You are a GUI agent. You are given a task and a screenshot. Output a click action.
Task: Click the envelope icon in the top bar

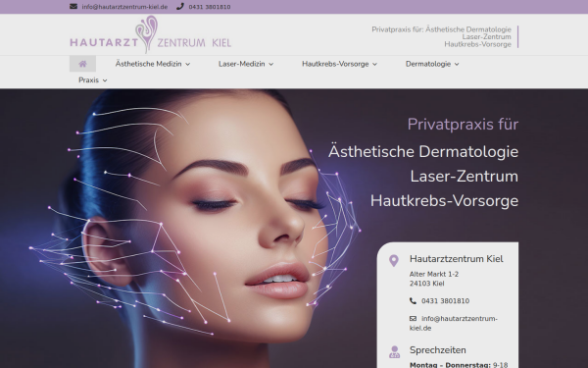point(73,7)
